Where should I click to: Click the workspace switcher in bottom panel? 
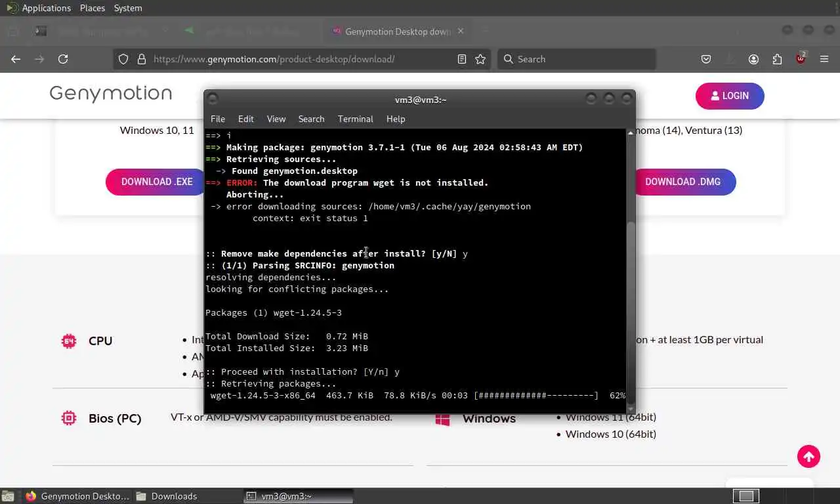point(745,496)
